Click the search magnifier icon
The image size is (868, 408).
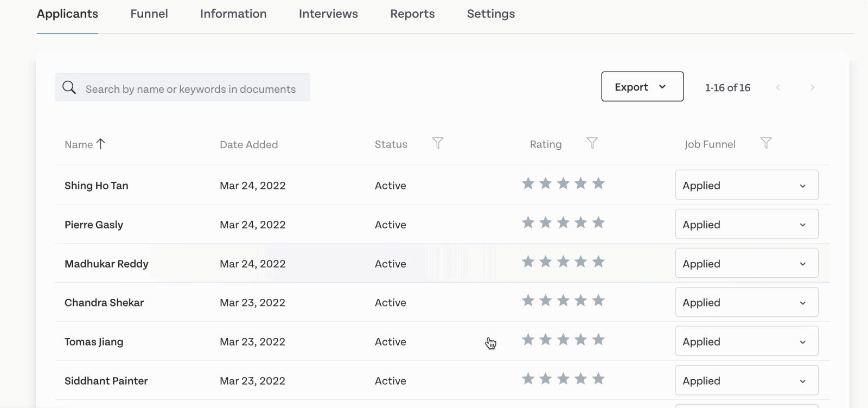(x=69, y=87)
